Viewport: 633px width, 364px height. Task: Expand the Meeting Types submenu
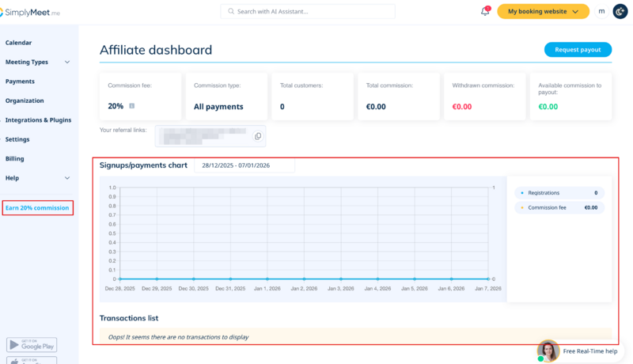[67, 63]
